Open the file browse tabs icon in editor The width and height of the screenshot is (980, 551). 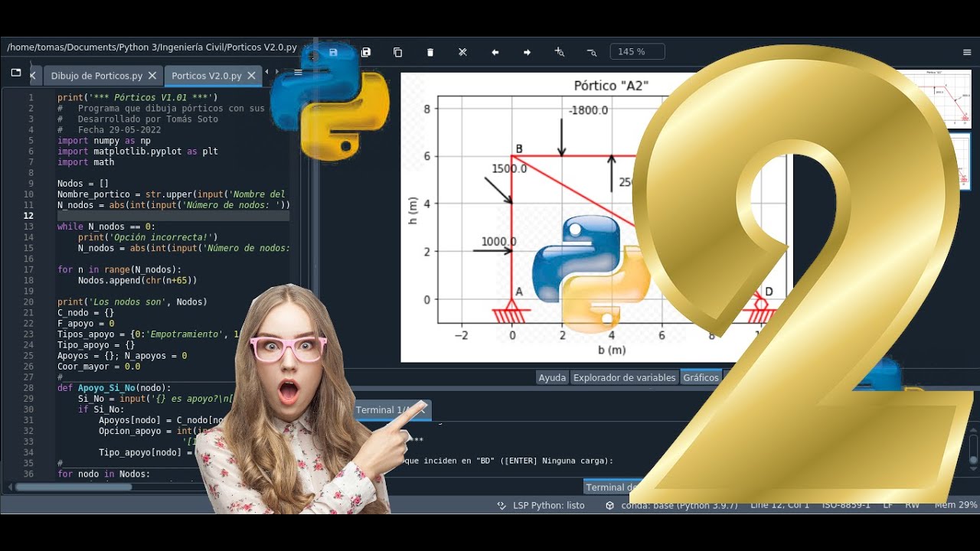point(16,73)
